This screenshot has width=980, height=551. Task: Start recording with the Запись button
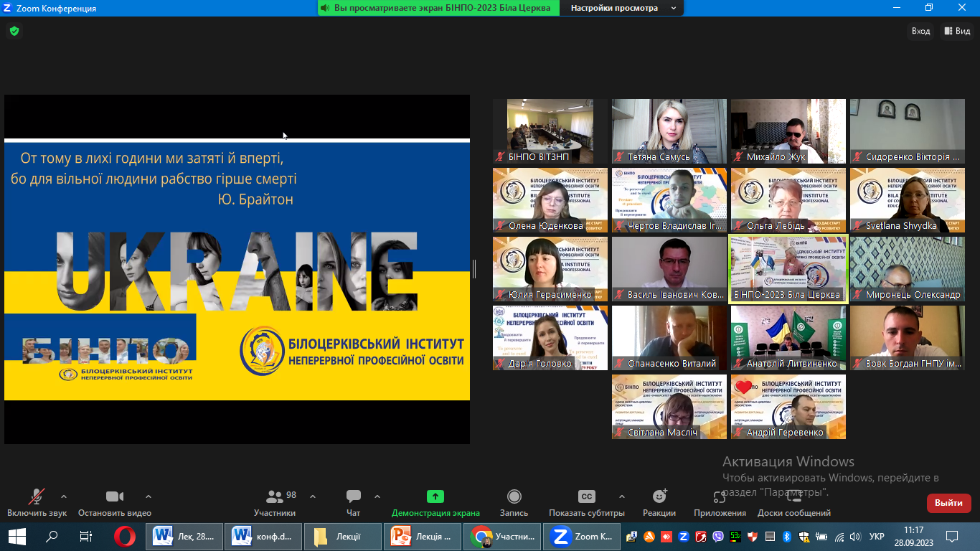(514, 502)
